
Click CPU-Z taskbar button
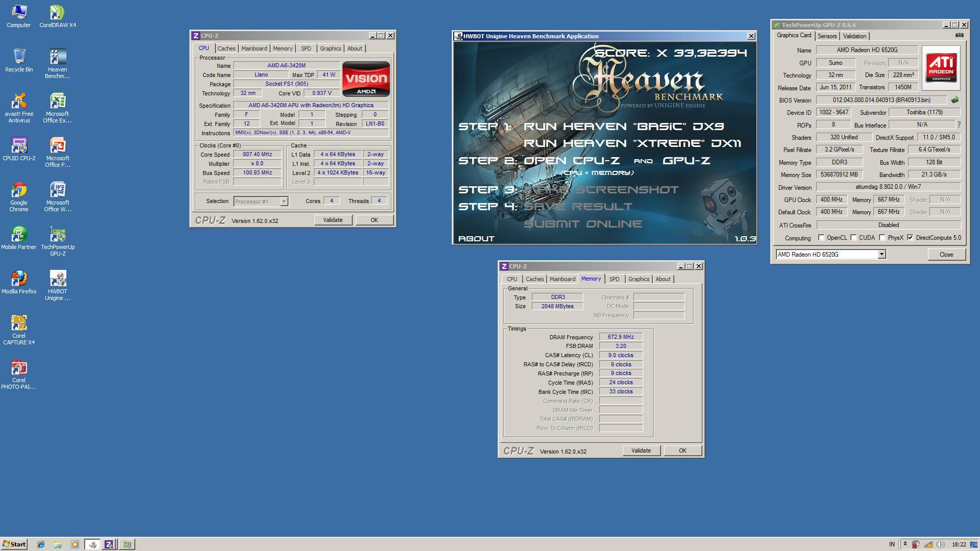pyautogui.click(x=109, y=544)
